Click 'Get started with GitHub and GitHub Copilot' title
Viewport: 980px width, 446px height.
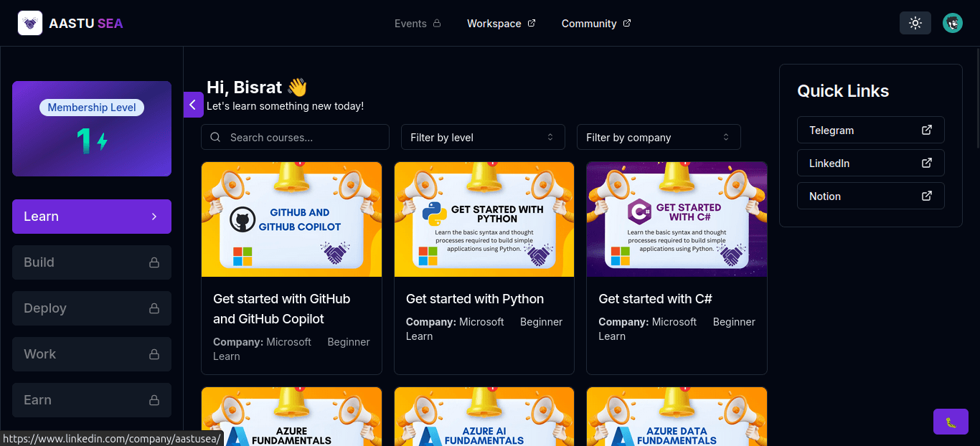(282, 309)
